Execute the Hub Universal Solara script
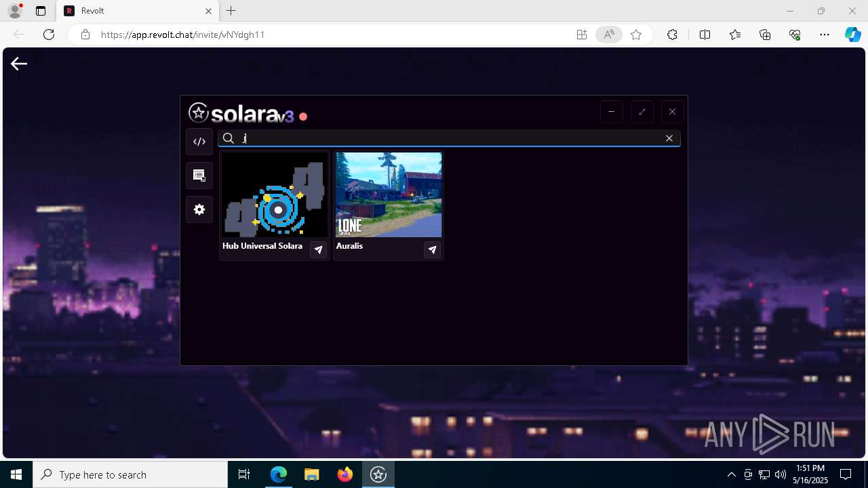The width and height of the screenshot is (868, 488). click(318, 250)
